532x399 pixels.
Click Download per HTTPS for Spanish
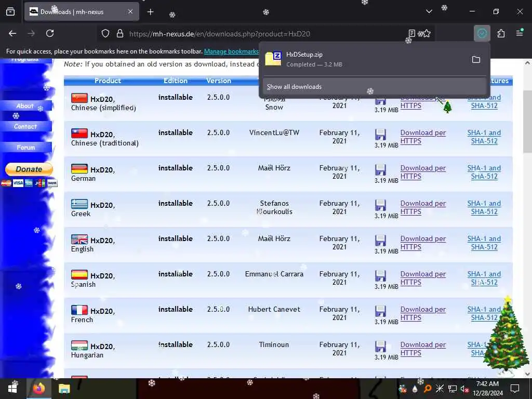423,278
